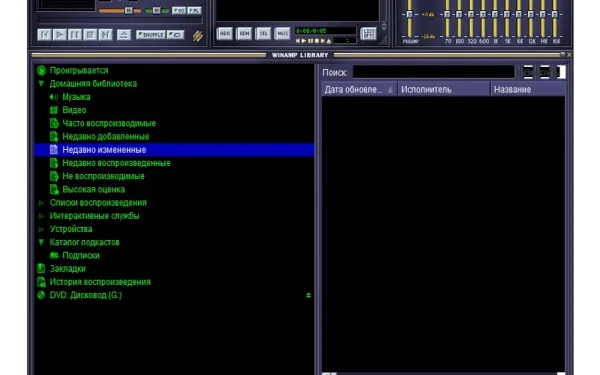Expand the Списки воспроизведения node
This screenshot has width=600, height=375.
point(41,203)
